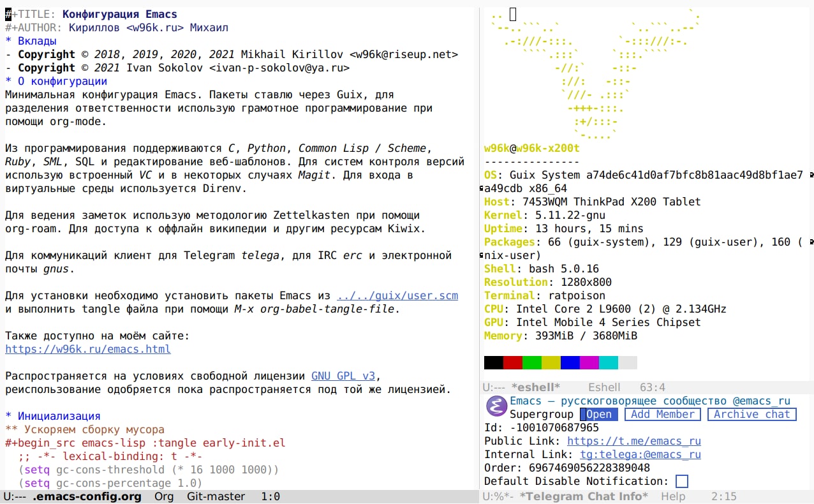Click the blue color swatch in neofetch palette
This screenshot has width=814, height=504.
pos(570,362)
